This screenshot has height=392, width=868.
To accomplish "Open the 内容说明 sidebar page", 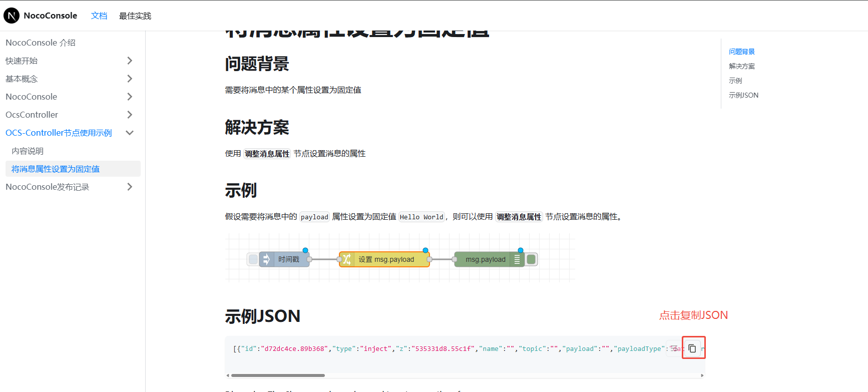I will point(28,151).
